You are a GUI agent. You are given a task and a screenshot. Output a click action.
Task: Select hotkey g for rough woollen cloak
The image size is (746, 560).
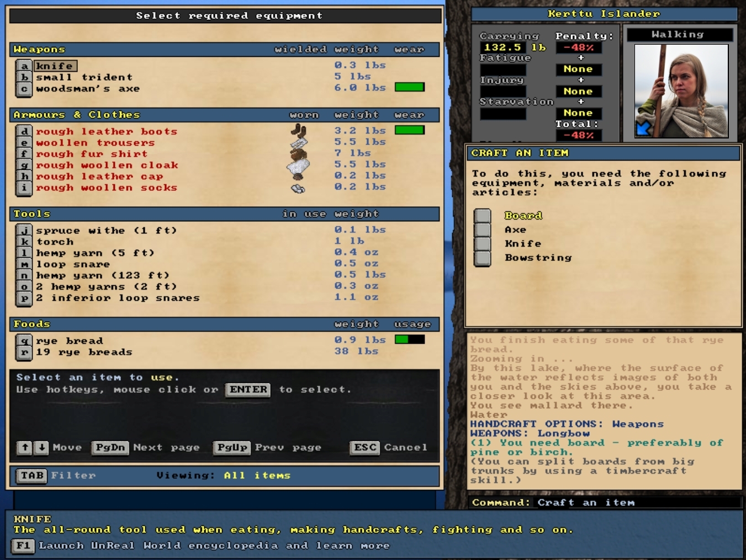[x=24, y=165]
